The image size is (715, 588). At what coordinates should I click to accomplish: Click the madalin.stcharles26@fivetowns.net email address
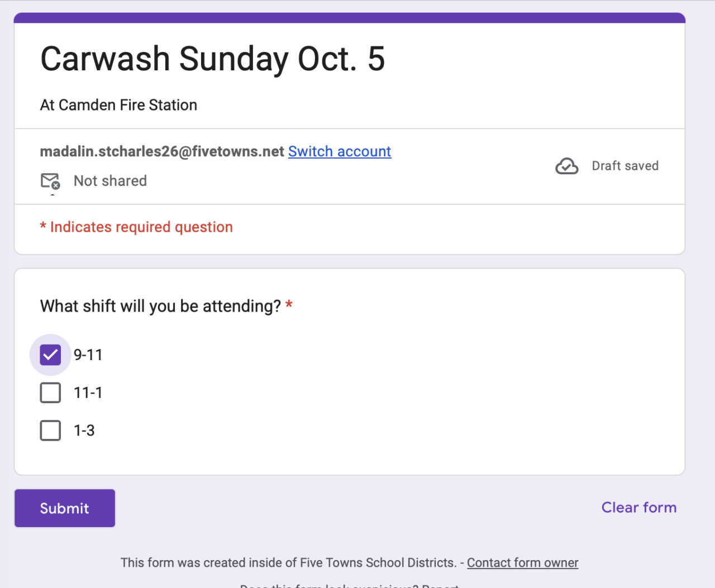pos(162,151)
